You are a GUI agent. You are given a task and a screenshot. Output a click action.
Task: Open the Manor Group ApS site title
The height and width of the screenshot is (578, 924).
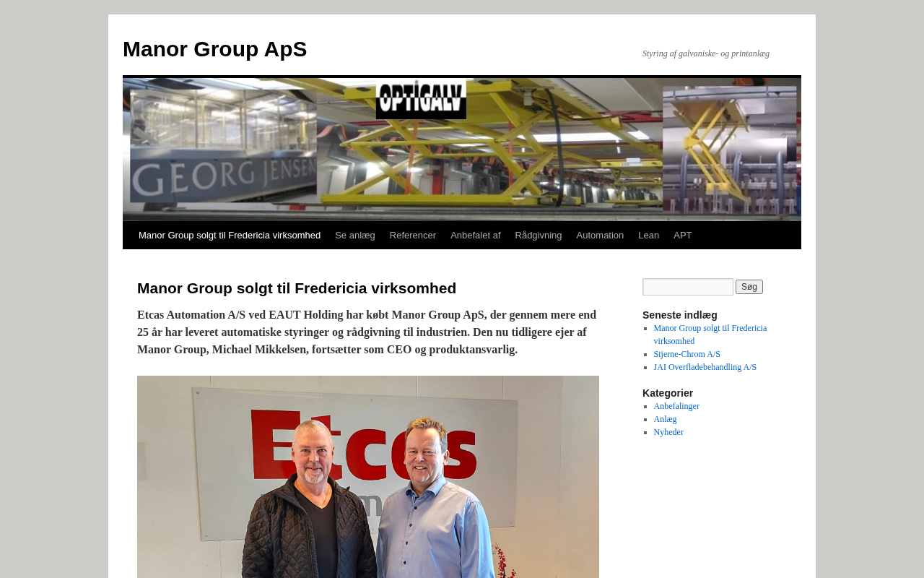(x=214, y=49)
